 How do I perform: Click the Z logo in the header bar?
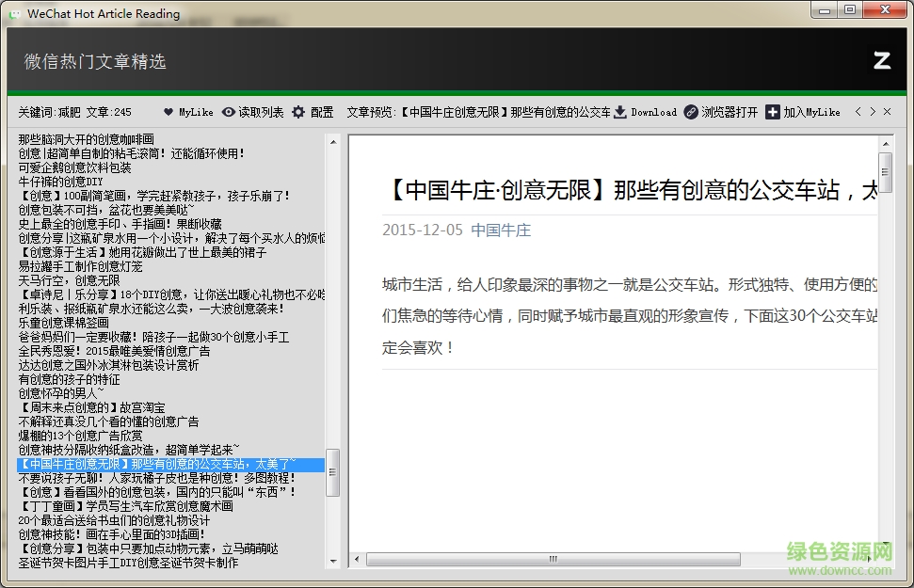click(x=881, y=60)
